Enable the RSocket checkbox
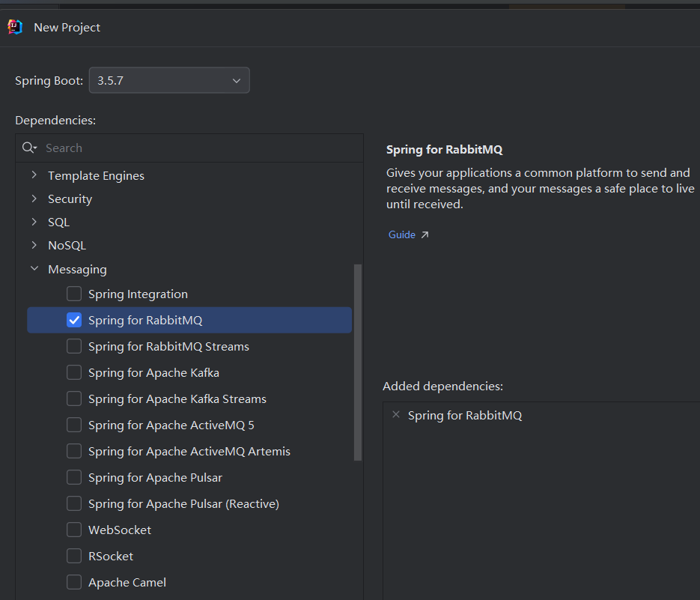The height and width of the screenshot is (600, 700). point(74,556)
